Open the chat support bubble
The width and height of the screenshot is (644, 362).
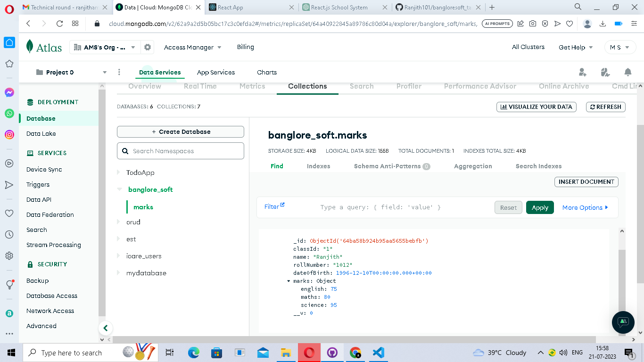[623, 322]
